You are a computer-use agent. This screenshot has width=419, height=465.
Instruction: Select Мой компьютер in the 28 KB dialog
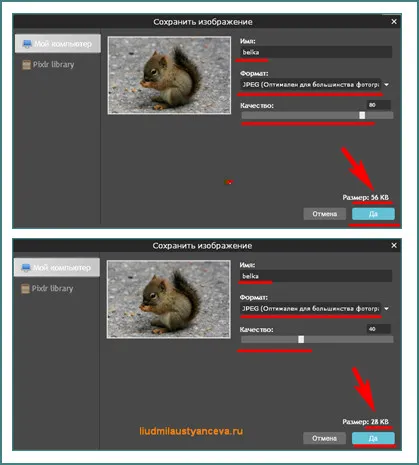[57, 267]
